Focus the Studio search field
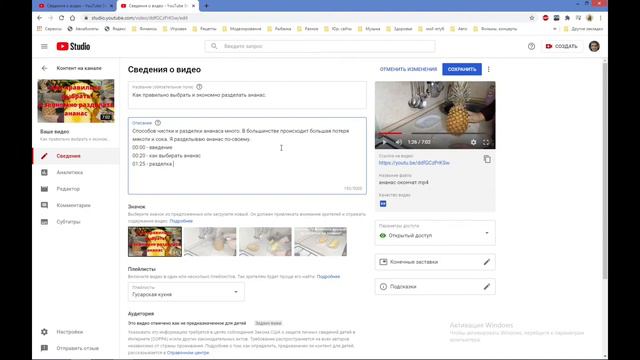This screenshot has width=640, height=360. [320, 46]
